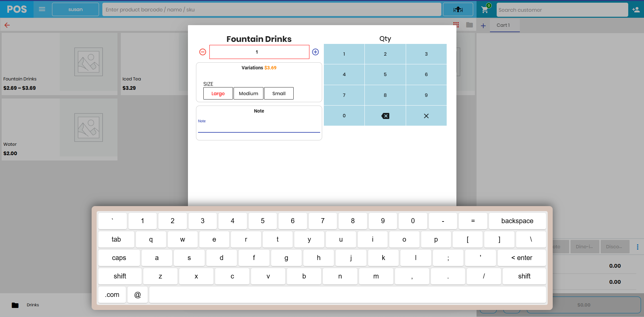The height and width of the screenshot is (317, 644).
Task: Select the Water product card
Action: (x=60, y=129)
